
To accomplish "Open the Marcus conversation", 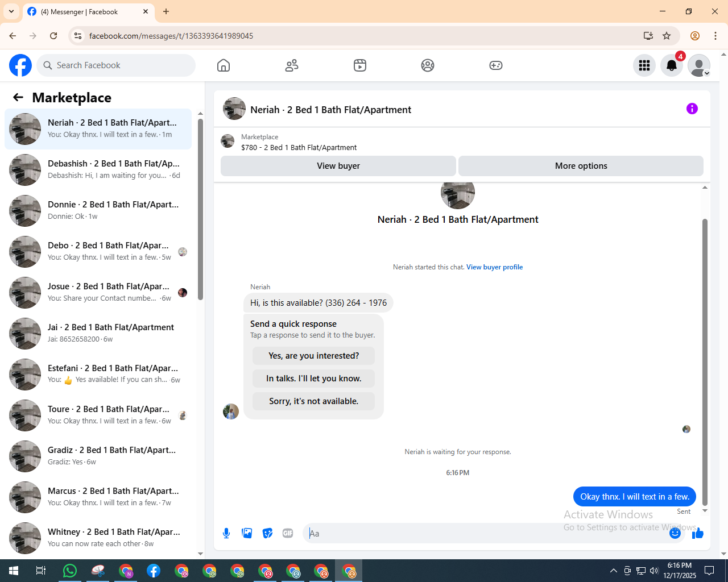I will (x=98, y=497).
